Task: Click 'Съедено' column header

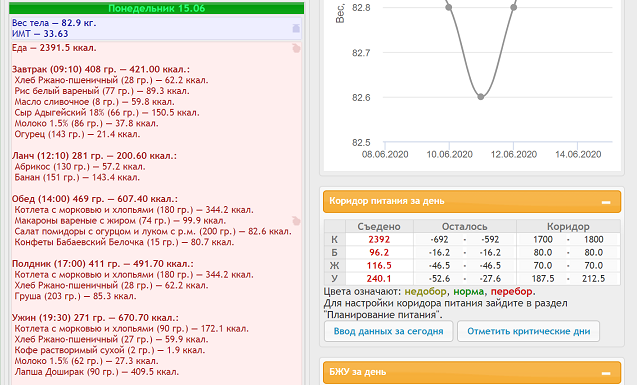Action: click(x=379, y=227)
